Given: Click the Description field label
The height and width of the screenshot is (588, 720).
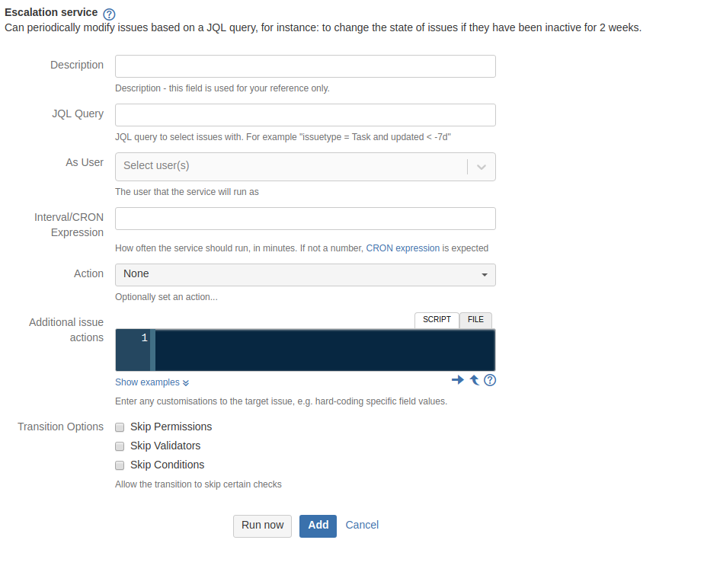Looking at the screenshot, I should [x=77, y=66].
